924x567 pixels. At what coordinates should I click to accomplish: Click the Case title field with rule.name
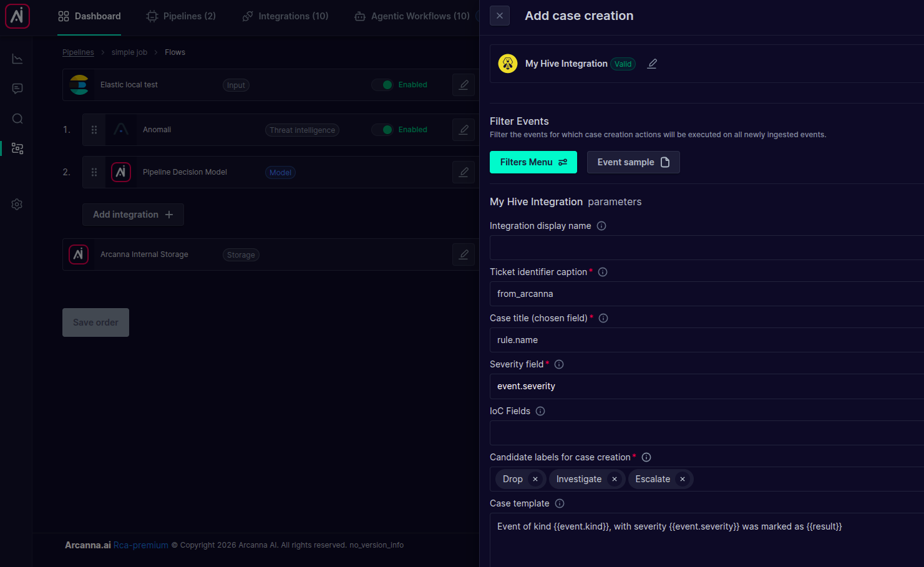pyautogui.click(x=706, y=340)
